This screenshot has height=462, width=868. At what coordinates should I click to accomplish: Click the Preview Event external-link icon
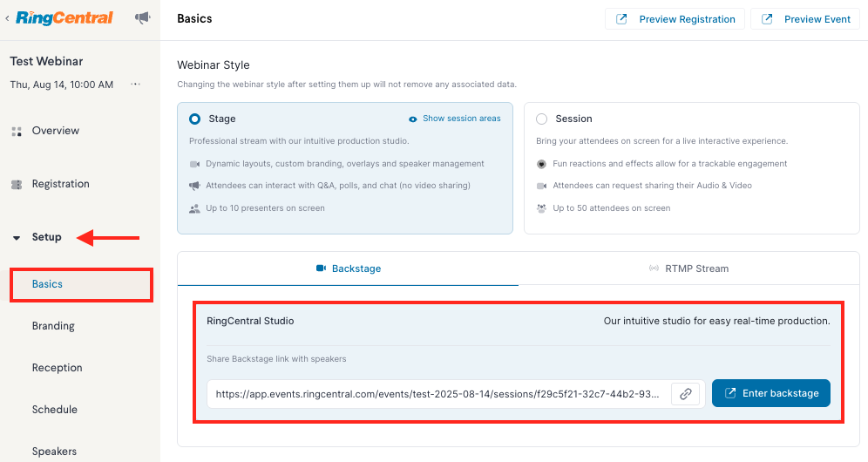point(767,19)
